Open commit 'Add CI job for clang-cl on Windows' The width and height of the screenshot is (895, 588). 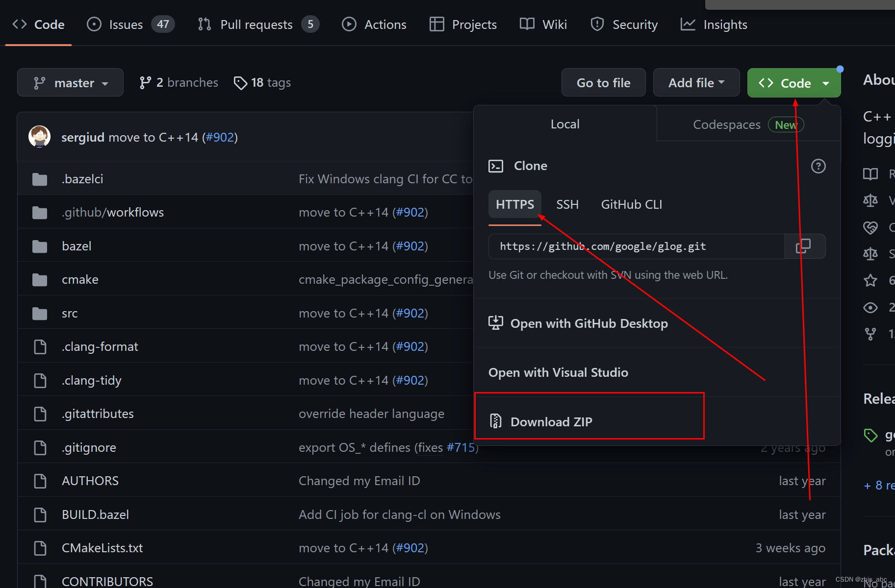coord(400,514)
